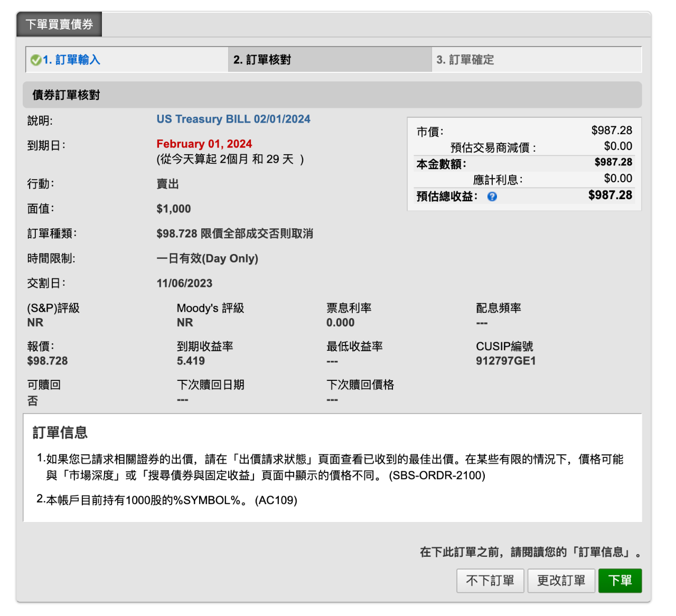Select the 下單買賣債券 tab
Image resolution: width=676 pixels, height=616 pixels.
(x=59, y=24)
